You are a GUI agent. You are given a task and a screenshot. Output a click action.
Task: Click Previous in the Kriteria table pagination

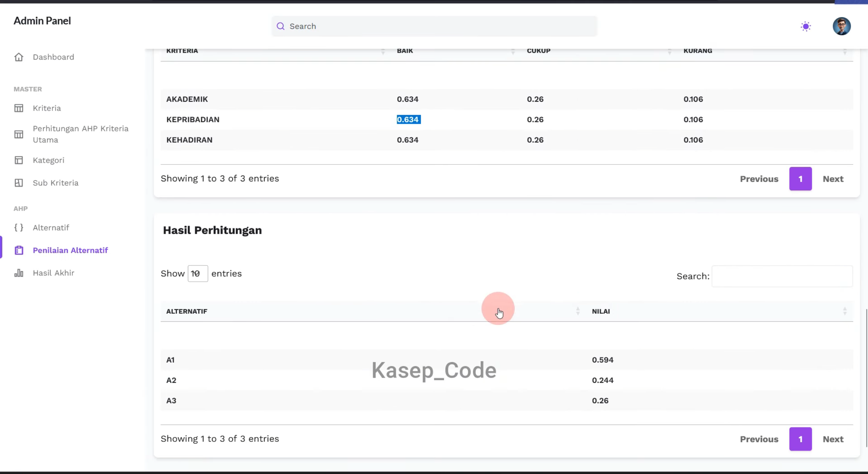tap(759, 179)
